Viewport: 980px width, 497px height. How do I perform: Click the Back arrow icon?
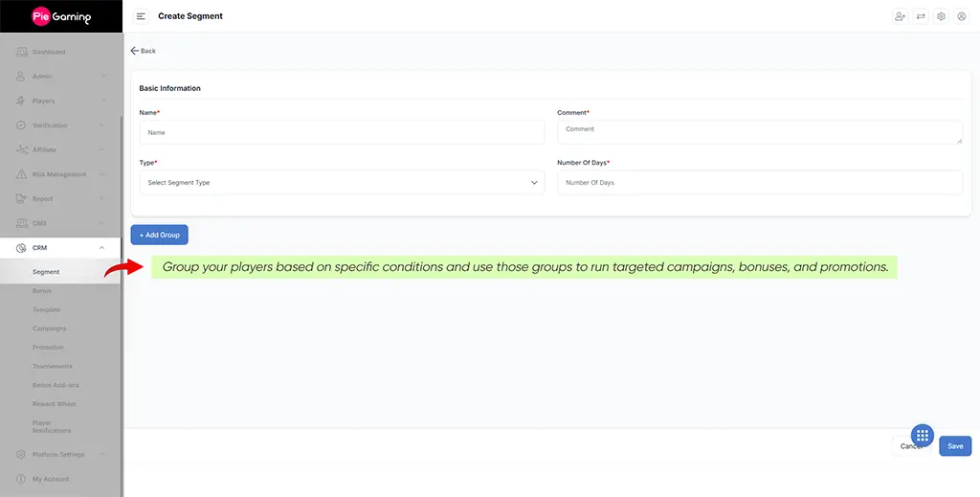tap(134, 51)
